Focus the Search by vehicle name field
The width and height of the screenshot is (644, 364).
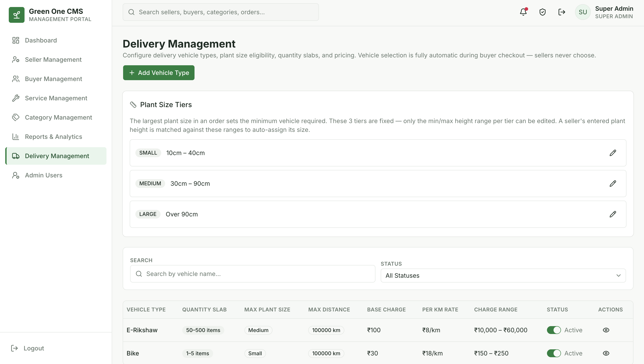click(253, 274)
